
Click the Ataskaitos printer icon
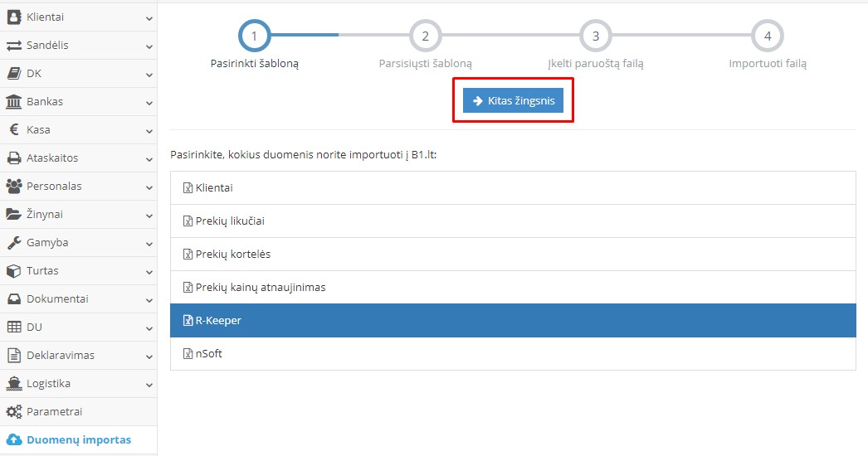click(x=14, y=158)
